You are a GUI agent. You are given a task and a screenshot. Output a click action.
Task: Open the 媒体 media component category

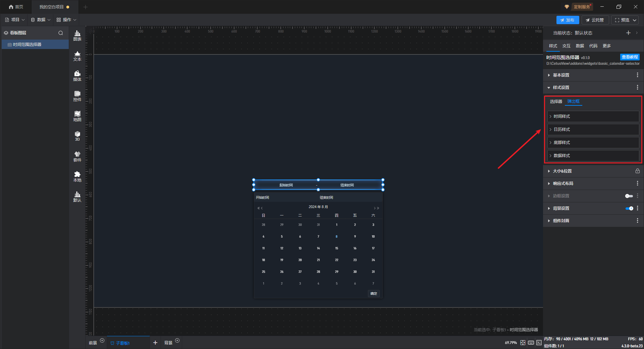click(77, 76)
